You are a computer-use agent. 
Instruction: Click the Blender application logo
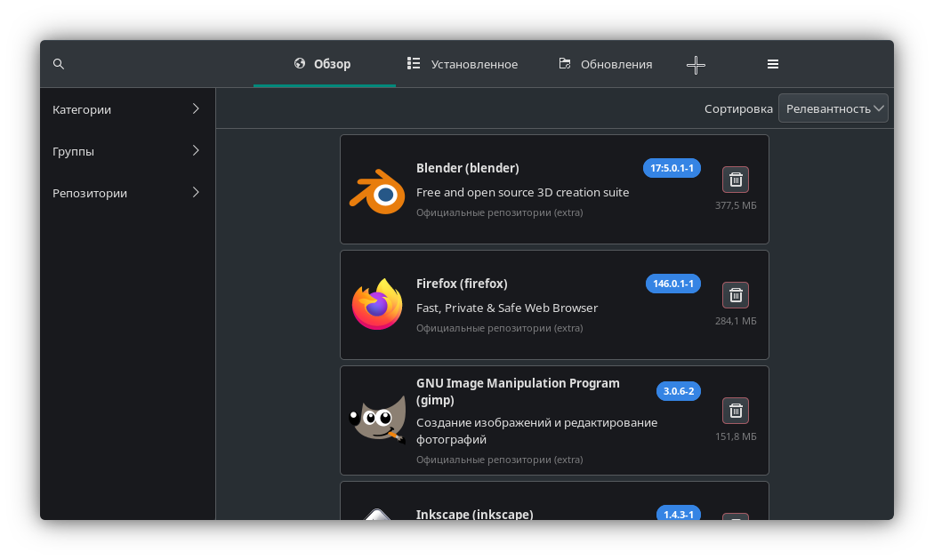click(378, 189)
